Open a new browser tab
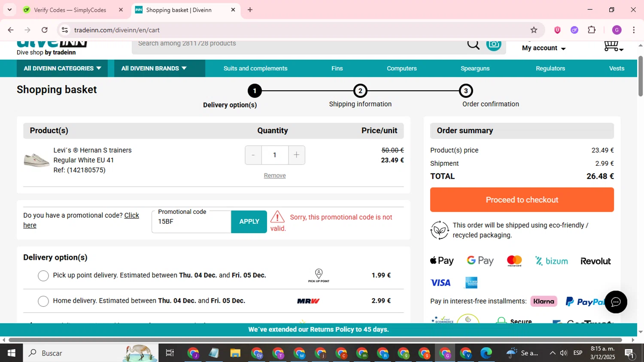644x362 pixels. 250,10
